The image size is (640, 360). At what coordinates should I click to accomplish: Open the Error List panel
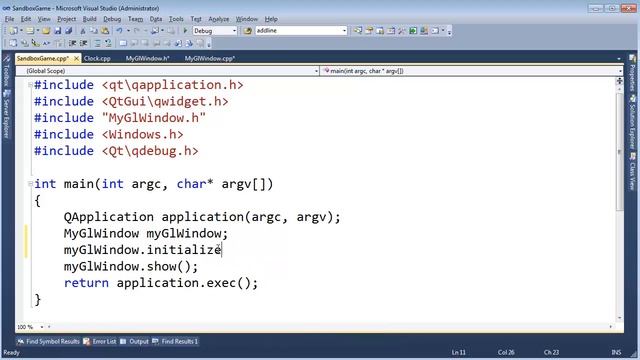(x=100, y=342)
